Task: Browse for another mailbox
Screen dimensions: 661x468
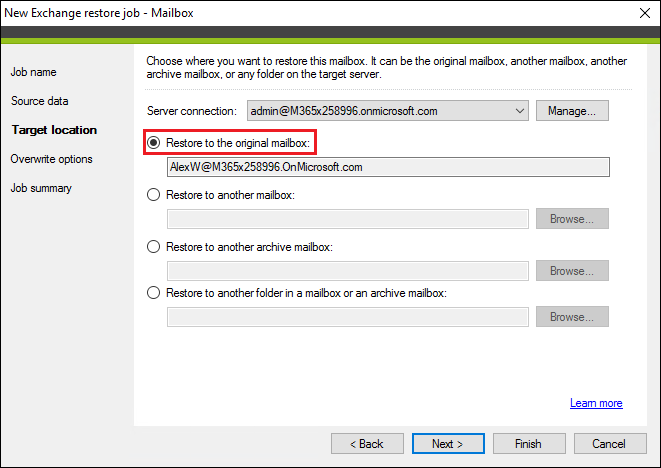Action: coord(572,219)
